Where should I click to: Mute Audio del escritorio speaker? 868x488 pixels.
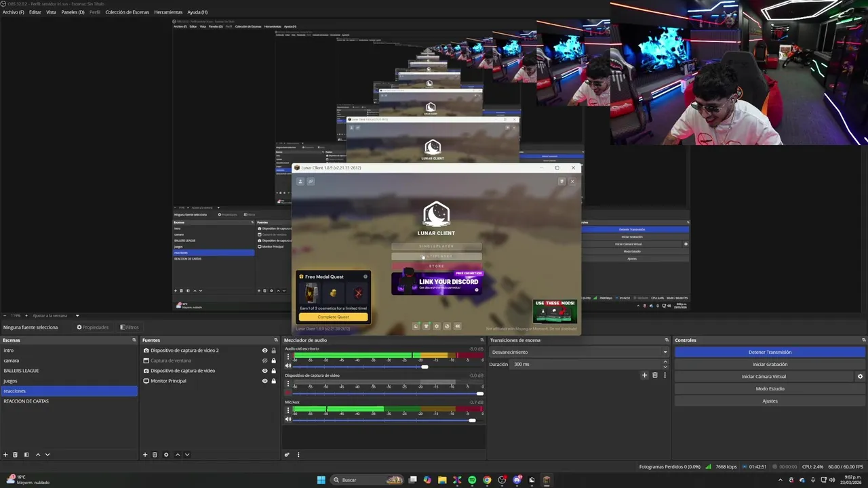pyautogui.click(x=288, y=366)
